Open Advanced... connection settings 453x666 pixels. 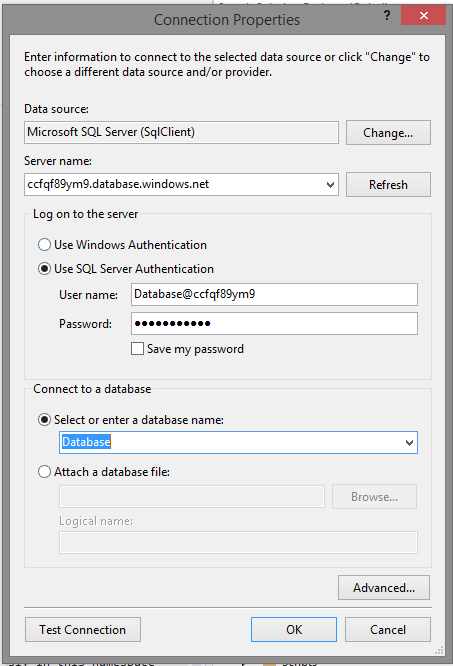384,588
